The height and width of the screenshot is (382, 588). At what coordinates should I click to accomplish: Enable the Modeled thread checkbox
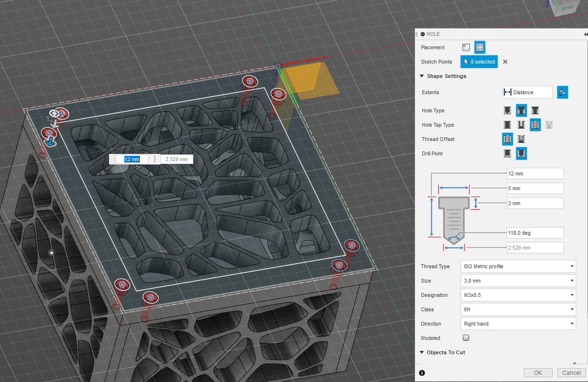(466, 338)
